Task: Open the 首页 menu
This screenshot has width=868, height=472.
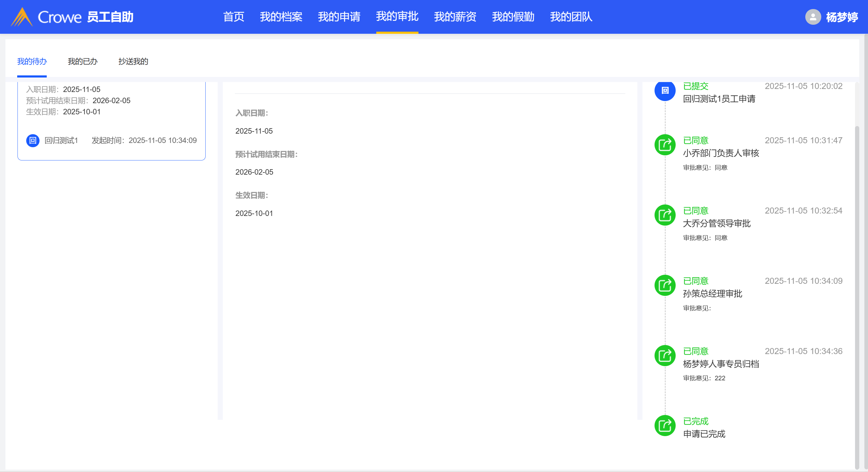Action: (x=234, y=17)
